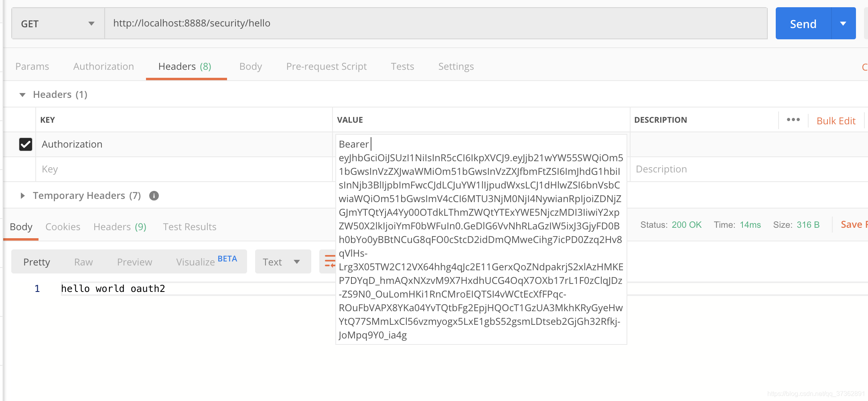The width and height of the screenshot is (868, 401).
Task: Select the Raw view mode
Action: pyautogui.click(x=83, y=262)
